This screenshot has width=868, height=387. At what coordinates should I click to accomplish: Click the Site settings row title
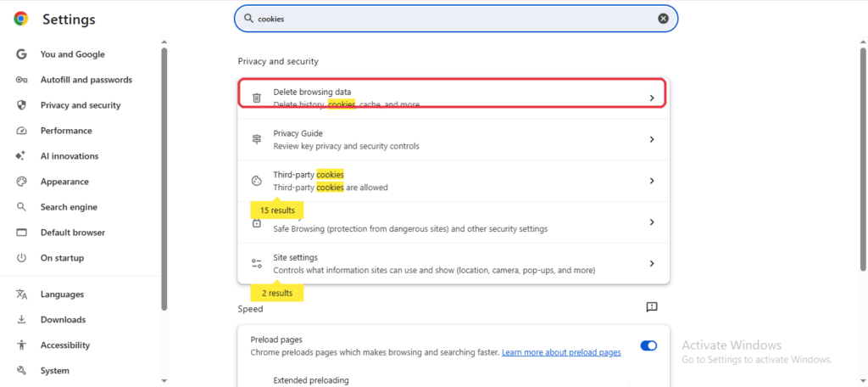(295, 258)
